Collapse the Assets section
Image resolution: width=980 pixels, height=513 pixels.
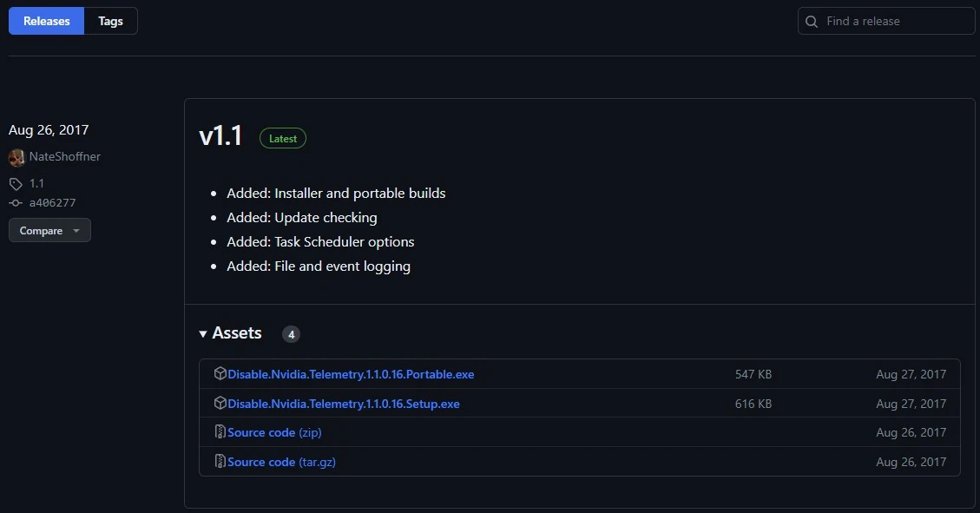pos(237,333)
